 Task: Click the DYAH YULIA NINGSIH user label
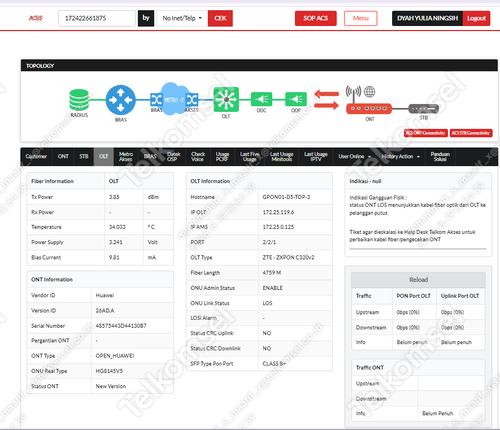click(x=428, y=18)
